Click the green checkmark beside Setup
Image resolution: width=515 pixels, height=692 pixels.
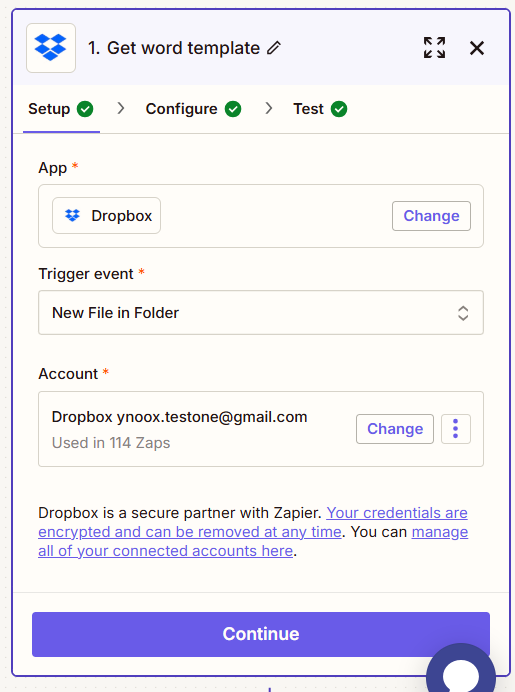[x=85, y=109]
